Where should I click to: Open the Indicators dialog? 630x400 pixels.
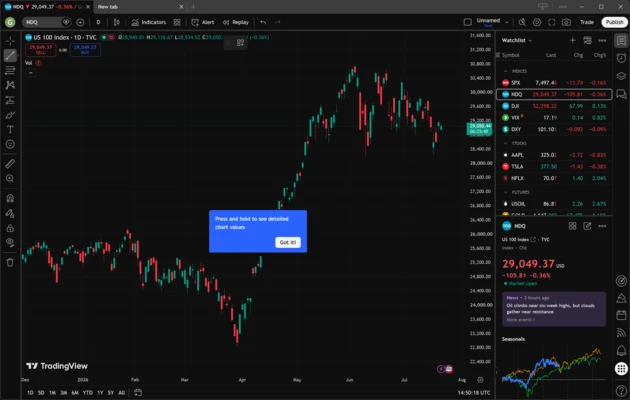click(x=149, y=22)
